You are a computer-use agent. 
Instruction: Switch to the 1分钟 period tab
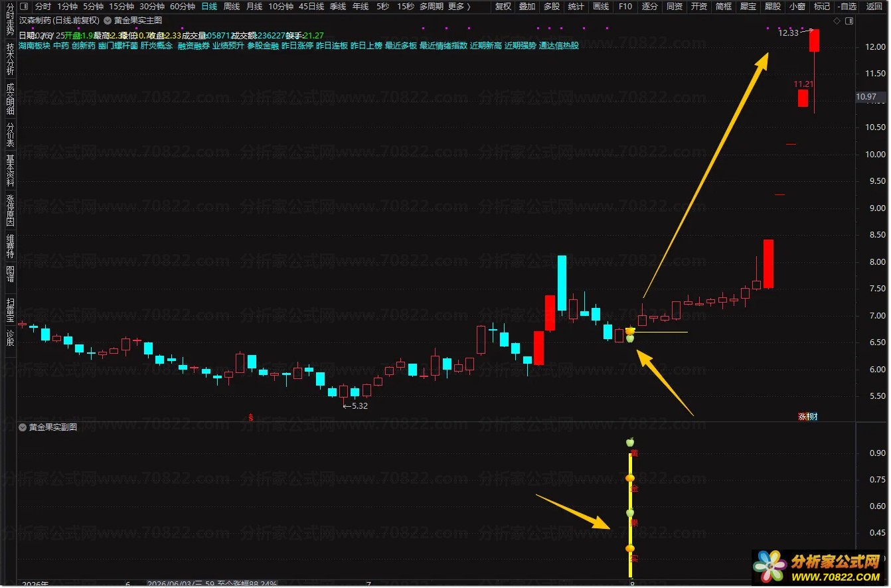(67, 7)
